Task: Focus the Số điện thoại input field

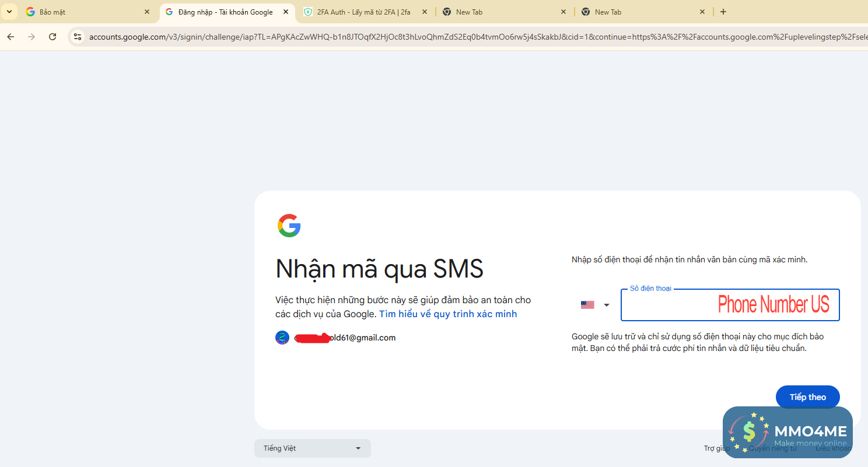Action: pos(730,305)
